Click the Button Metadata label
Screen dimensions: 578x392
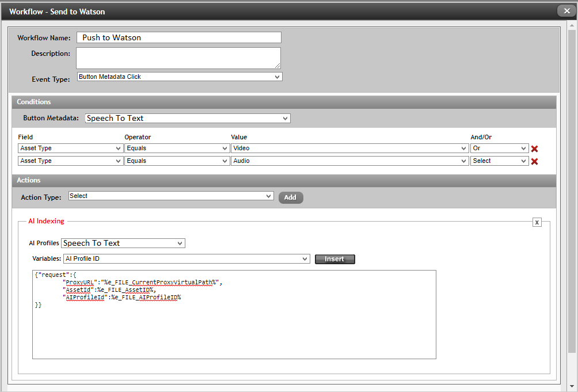click(51, 118)
